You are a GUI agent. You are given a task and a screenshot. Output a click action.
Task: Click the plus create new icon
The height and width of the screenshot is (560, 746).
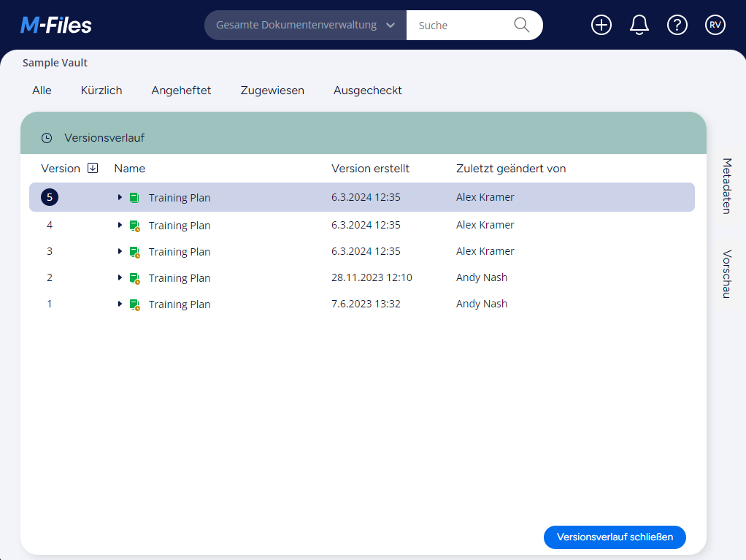(601, 26)
